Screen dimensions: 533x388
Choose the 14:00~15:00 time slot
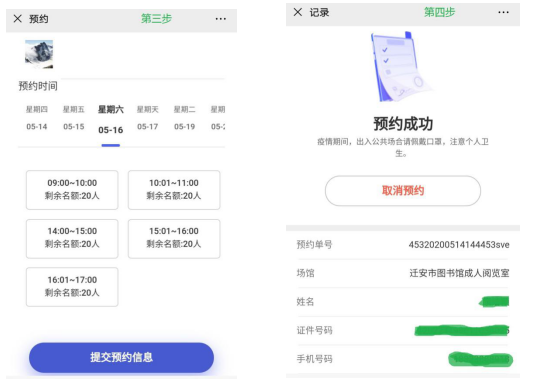pos(72,238)
